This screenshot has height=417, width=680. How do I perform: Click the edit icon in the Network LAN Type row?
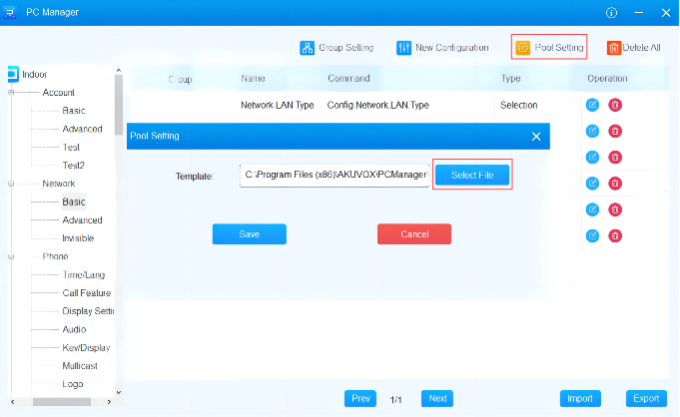592,105
